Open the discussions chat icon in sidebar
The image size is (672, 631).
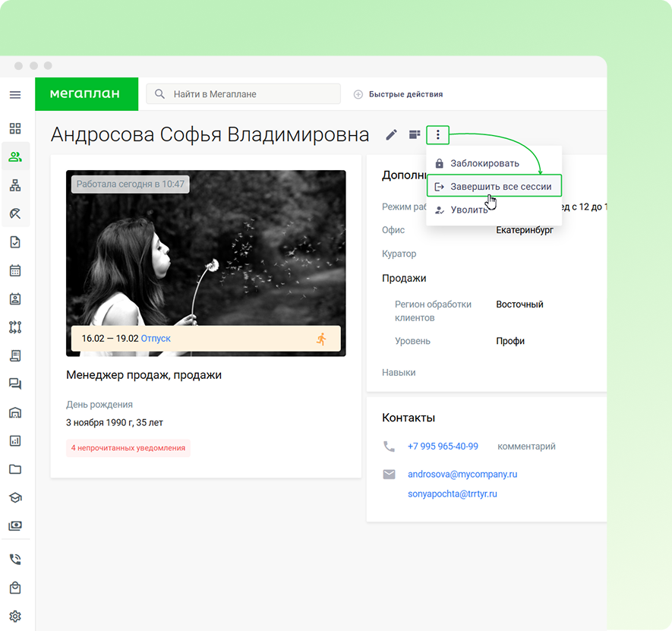click(15, 383)
